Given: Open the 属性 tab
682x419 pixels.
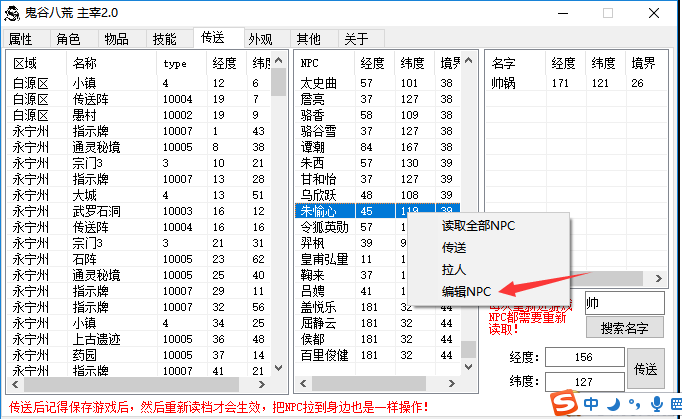Looking at the screenshot, I should click(26, 39).
